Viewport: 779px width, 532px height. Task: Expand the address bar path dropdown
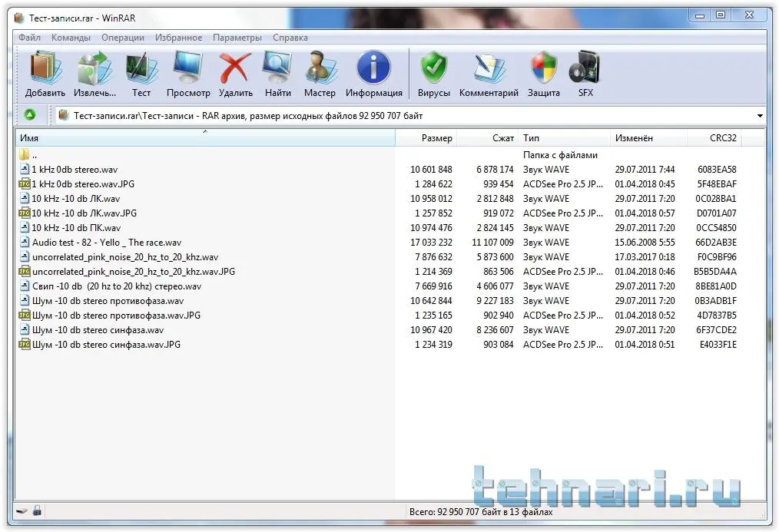(760, 116)
